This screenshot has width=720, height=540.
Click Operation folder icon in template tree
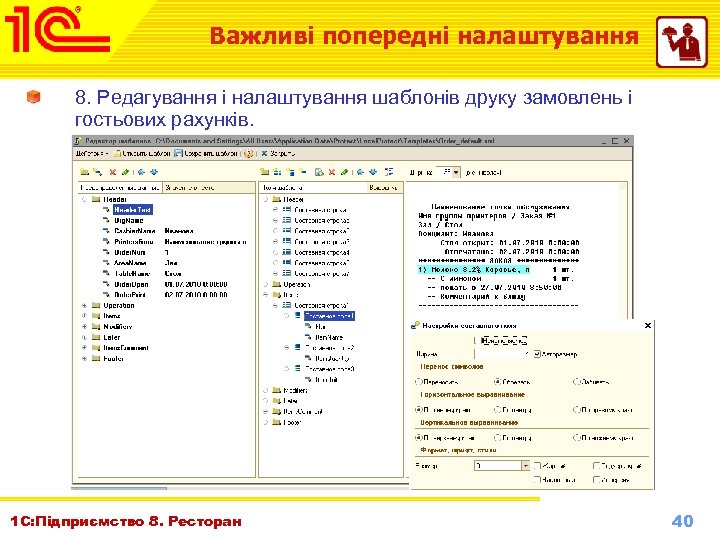276,284
